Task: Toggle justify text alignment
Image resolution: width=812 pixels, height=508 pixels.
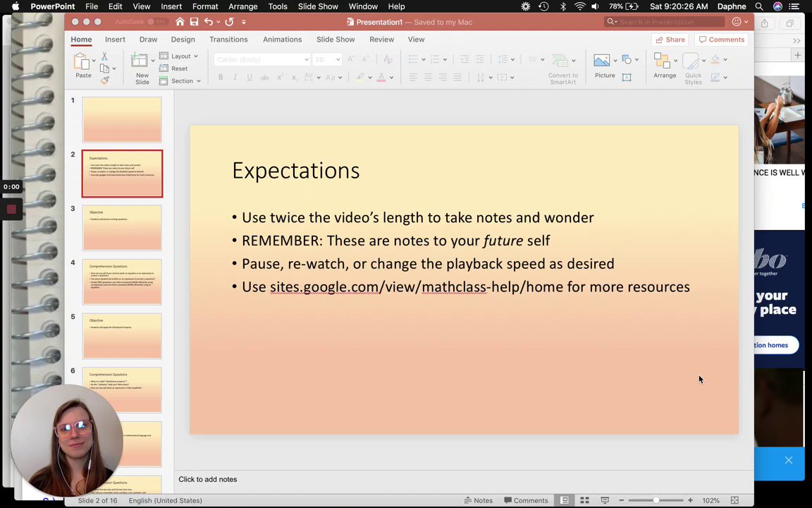Action: point(457,77)
